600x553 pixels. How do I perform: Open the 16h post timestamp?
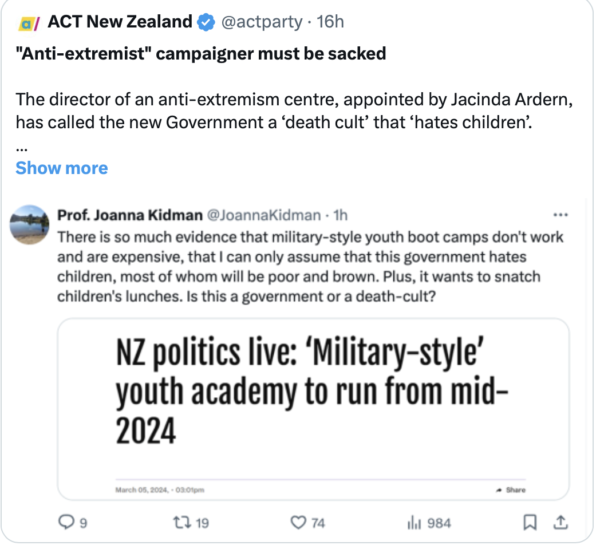329,22
